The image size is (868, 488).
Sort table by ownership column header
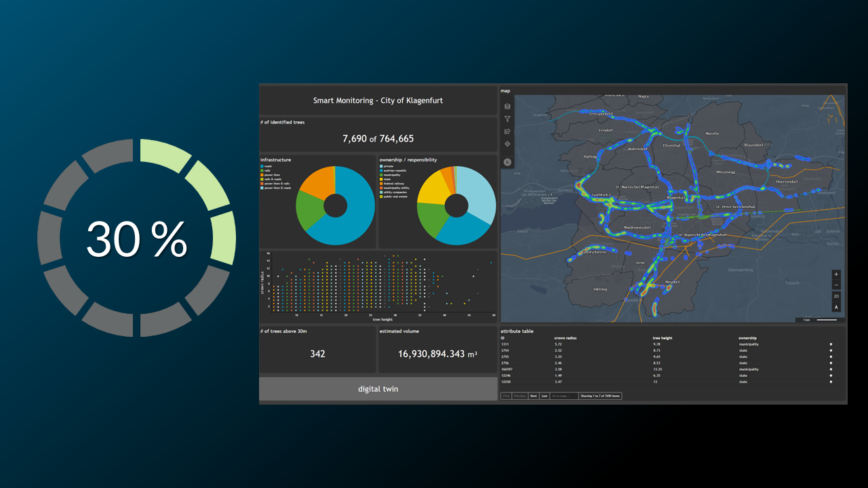747,338
